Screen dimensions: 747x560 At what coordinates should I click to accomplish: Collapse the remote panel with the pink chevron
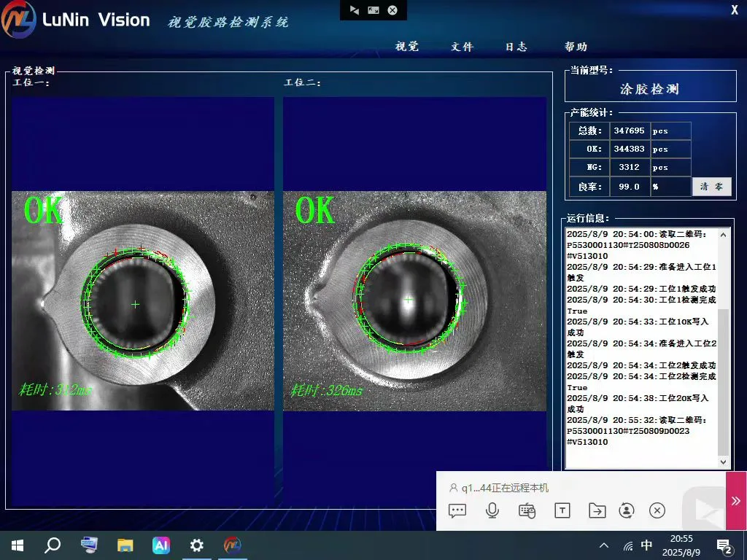pyautogui.click(x=736, y=500)
